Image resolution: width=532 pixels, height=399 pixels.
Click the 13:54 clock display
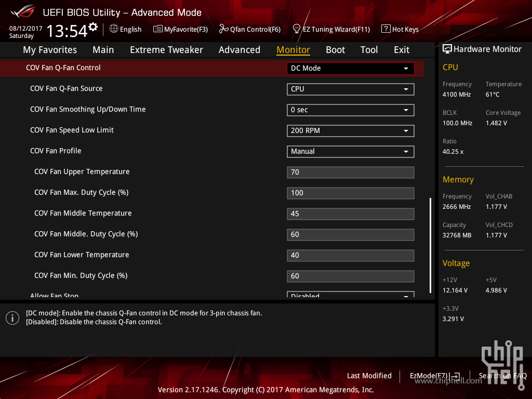point(67,31)
